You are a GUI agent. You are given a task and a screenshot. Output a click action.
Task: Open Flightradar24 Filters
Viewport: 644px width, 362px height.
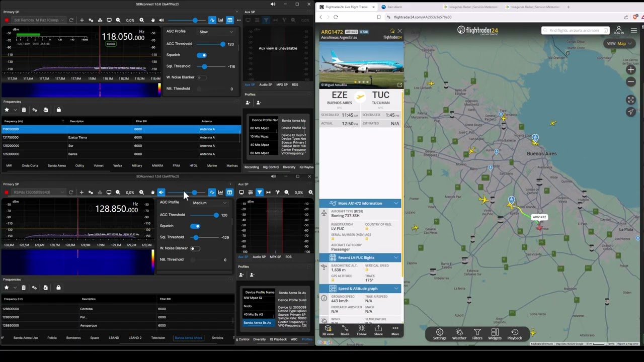pos(477,334)
